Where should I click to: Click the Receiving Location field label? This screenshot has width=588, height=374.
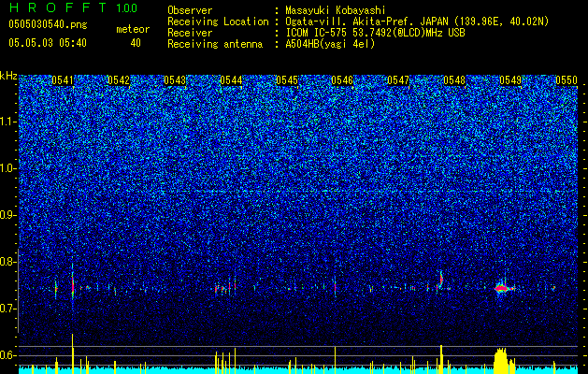point(218,22)
